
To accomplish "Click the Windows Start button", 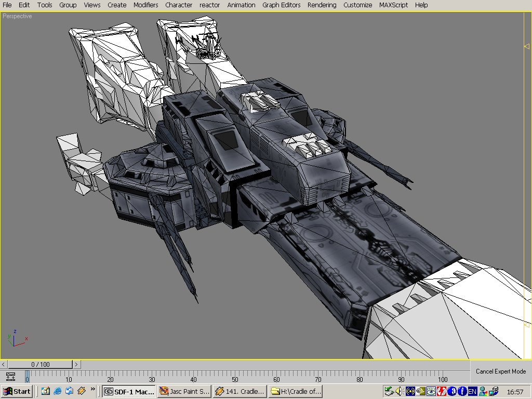I will 17,391.
